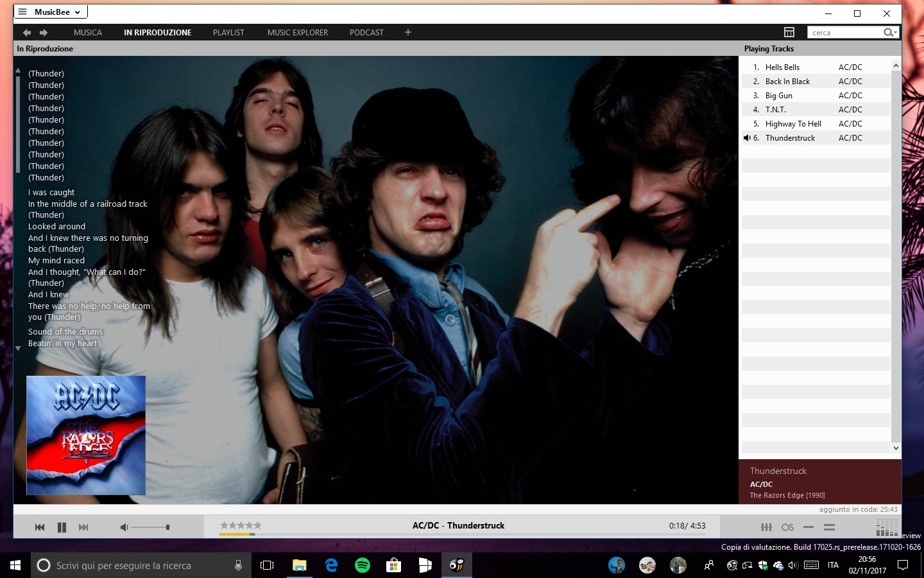Screen dimensions: 924x578
Task: Click the ITA language indicator
Action: tap(833, 565)
